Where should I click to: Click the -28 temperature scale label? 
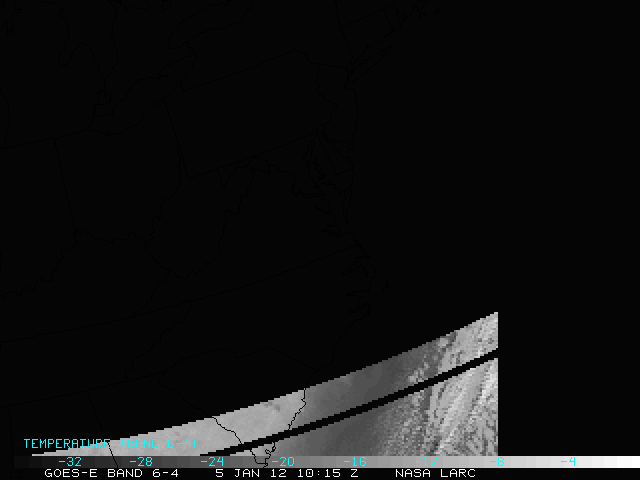click(142, 462)
